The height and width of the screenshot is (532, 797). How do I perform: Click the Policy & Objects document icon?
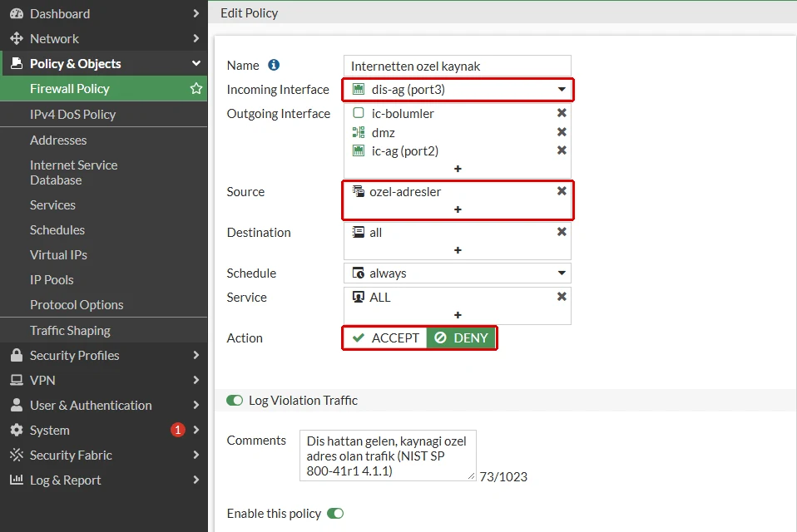tap(17, 63)
